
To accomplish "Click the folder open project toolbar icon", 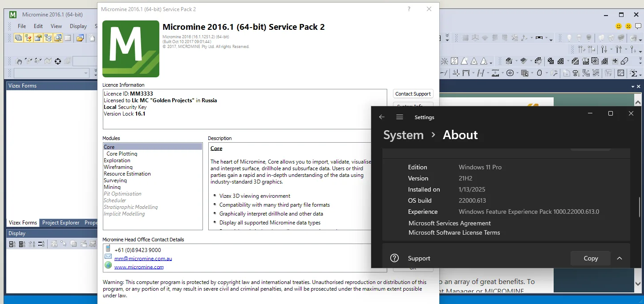I will click(80, 38).
